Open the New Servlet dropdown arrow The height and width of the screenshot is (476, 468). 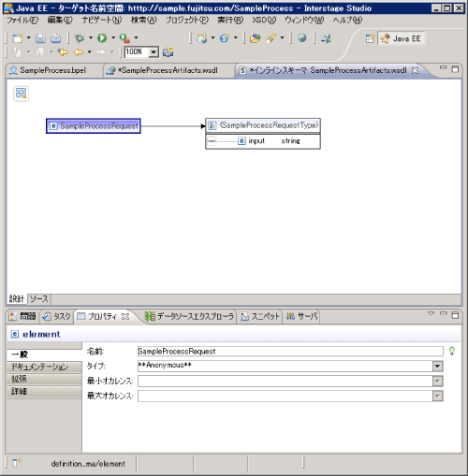[236, 38]
